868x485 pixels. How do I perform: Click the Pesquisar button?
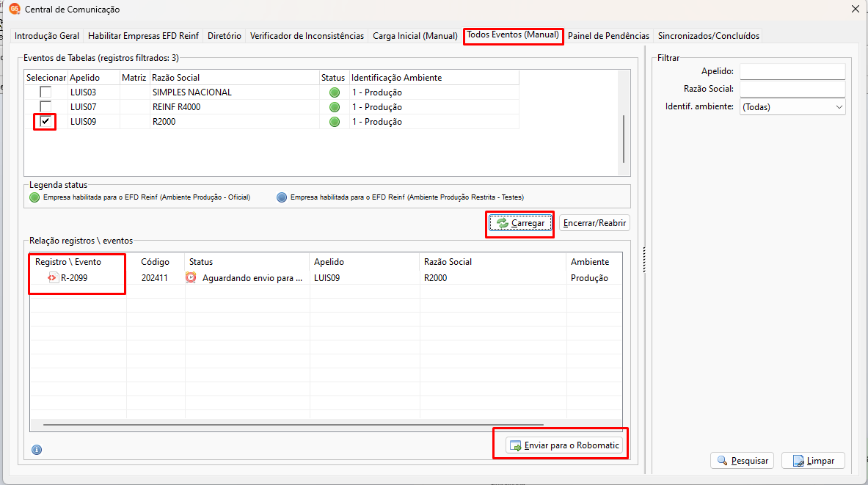743,461
